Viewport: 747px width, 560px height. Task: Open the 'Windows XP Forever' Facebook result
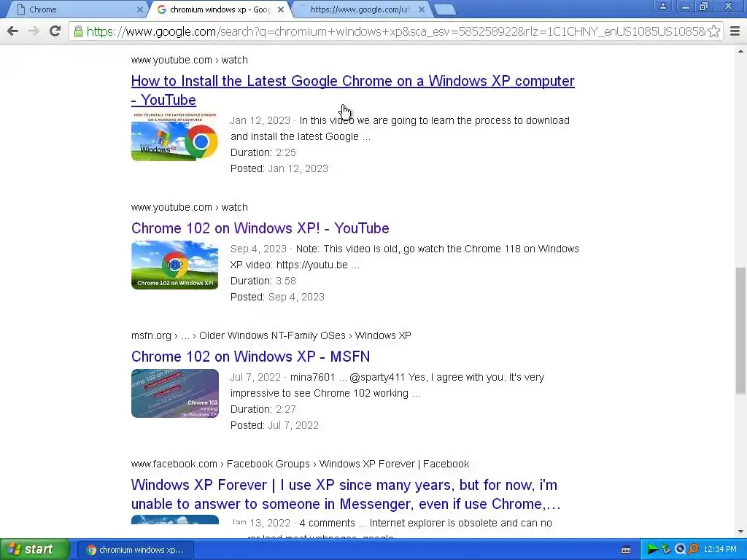tap(345, 494)
